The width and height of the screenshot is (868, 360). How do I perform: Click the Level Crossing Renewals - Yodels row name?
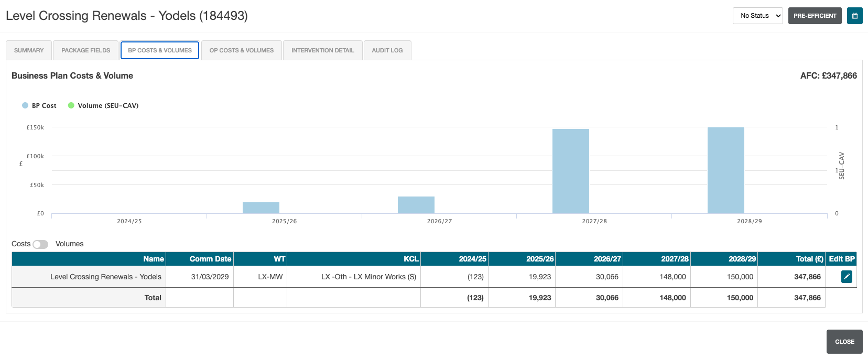pyautogui.click(x=106, y=277)
